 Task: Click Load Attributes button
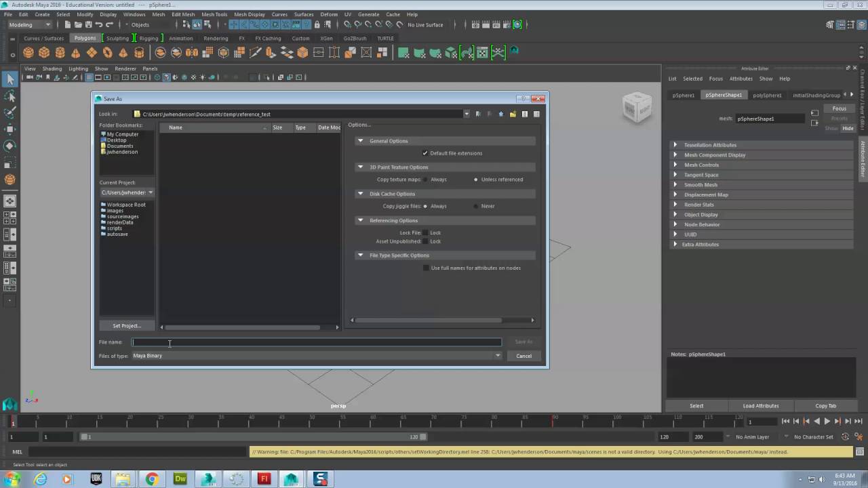761,406
